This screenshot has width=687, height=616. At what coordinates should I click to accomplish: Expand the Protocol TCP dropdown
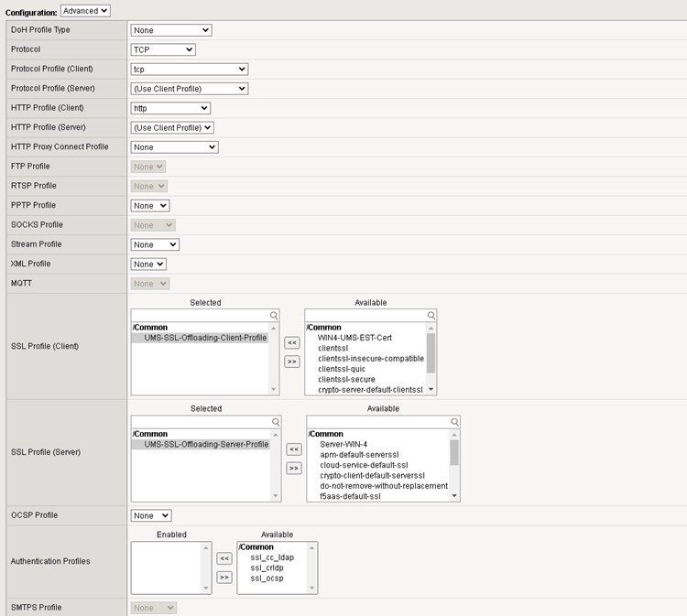click(x=163, y=49)
